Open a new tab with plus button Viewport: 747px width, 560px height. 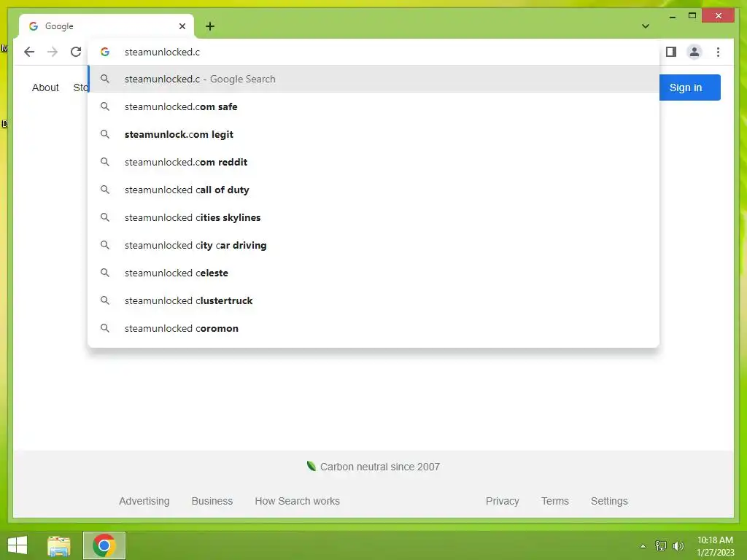210,26
